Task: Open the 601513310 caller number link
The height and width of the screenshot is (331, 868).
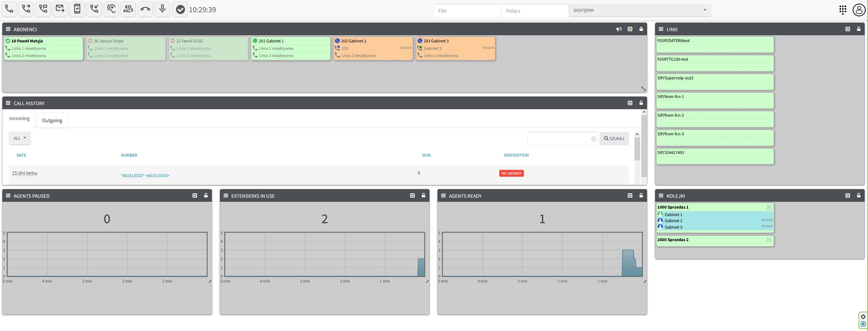Action: pos(145,176)
